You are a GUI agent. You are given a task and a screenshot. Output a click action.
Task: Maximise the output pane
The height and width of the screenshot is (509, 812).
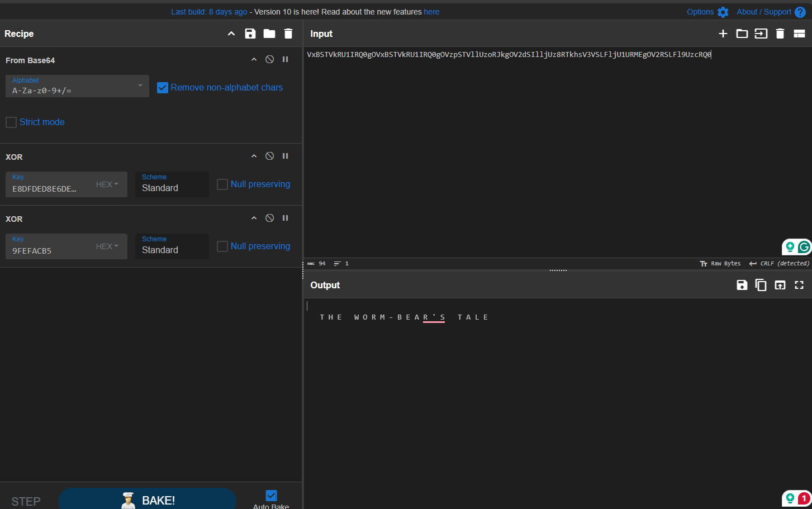[x=799, y=285]
